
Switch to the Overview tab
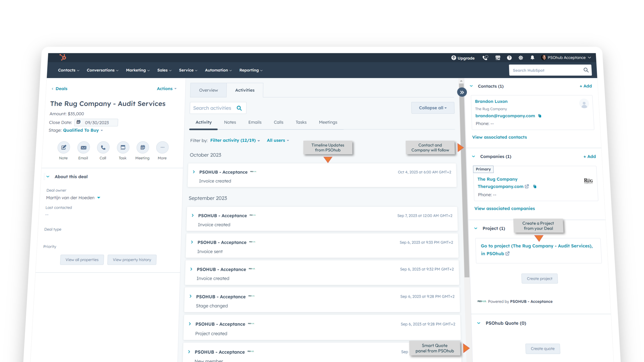208,90
